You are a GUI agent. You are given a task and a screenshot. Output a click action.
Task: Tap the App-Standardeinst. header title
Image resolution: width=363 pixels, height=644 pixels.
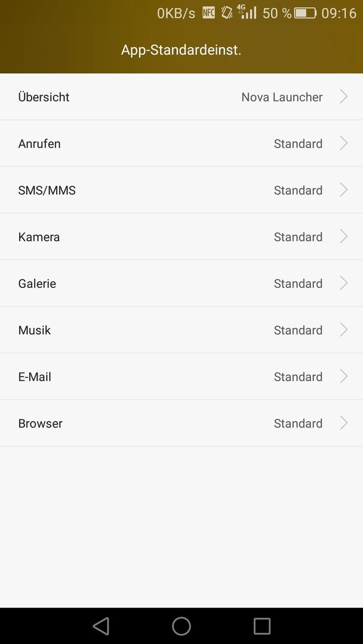(x=181, y=50)
